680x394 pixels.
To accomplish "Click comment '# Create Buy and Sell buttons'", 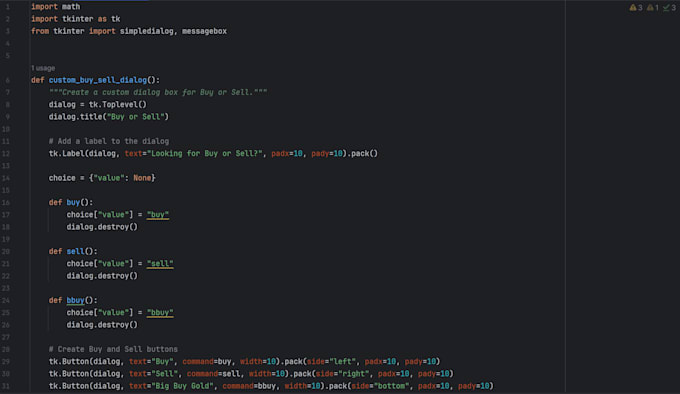I will coord(113,349).
